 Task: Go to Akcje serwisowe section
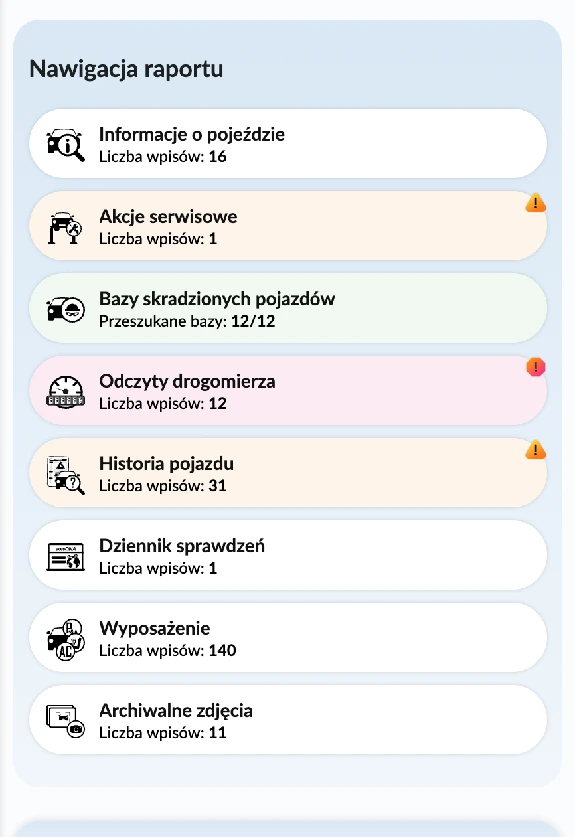click(288, 226)
